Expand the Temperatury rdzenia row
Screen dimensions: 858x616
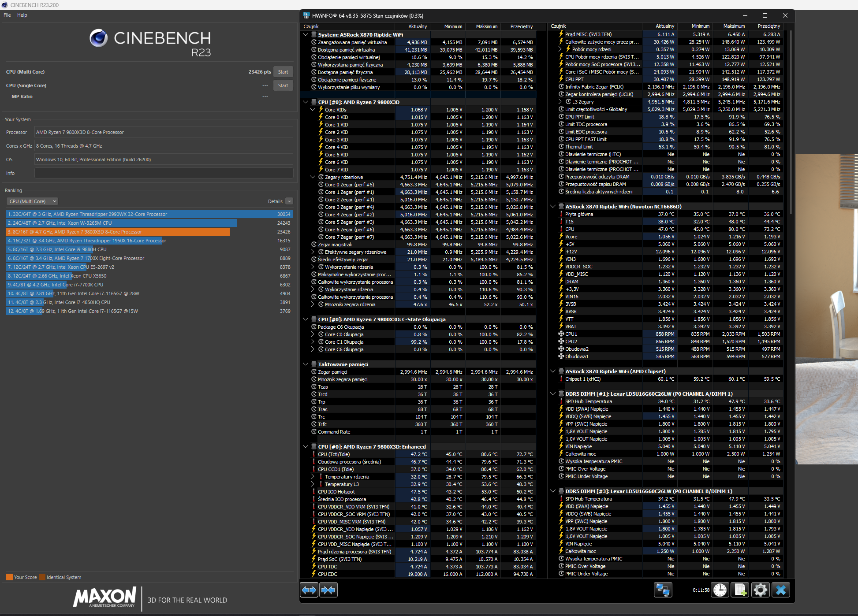click(313, 477)
